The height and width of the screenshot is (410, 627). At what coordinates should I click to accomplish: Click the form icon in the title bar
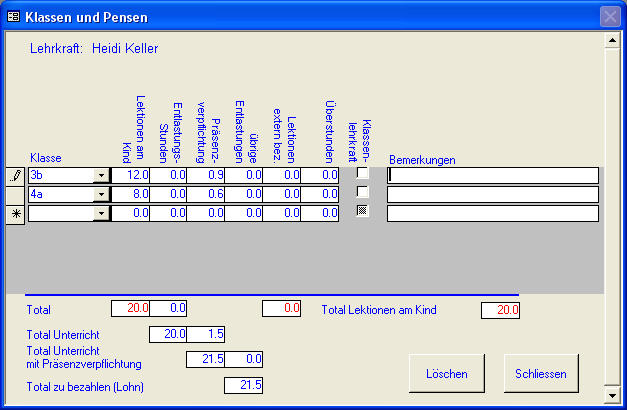(13, 17)
